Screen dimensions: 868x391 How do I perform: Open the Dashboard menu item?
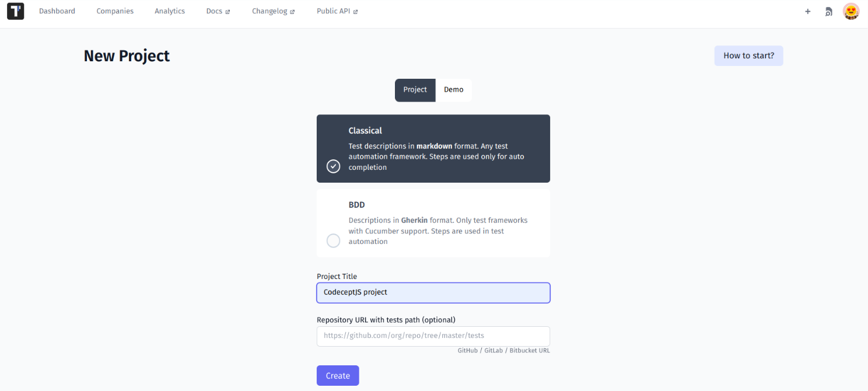coord(57,11)
